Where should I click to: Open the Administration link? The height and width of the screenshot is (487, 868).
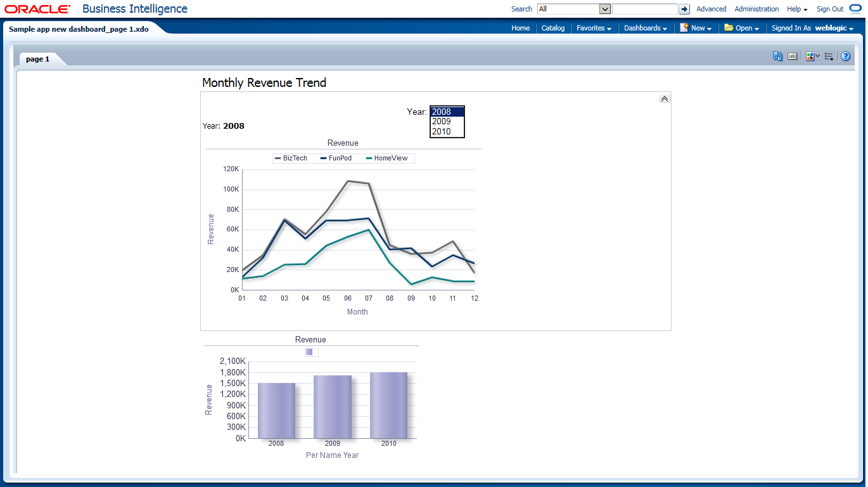tap(756, 9)
